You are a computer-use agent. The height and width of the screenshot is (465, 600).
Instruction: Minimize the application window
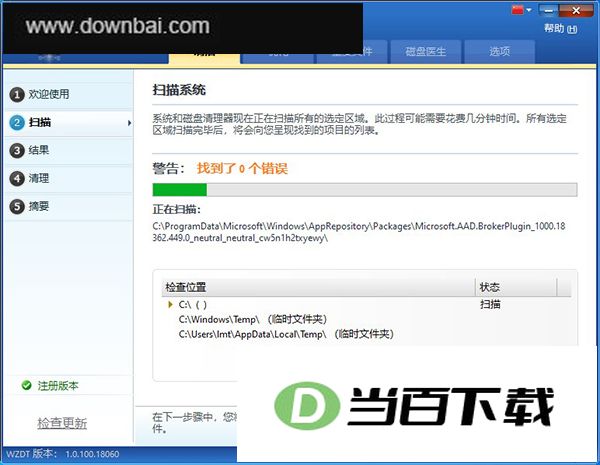coord(548,11)
